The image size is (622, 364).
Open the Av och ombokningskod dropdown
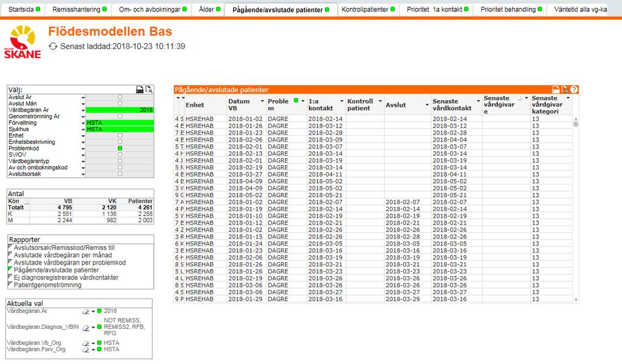coord(83,167)
